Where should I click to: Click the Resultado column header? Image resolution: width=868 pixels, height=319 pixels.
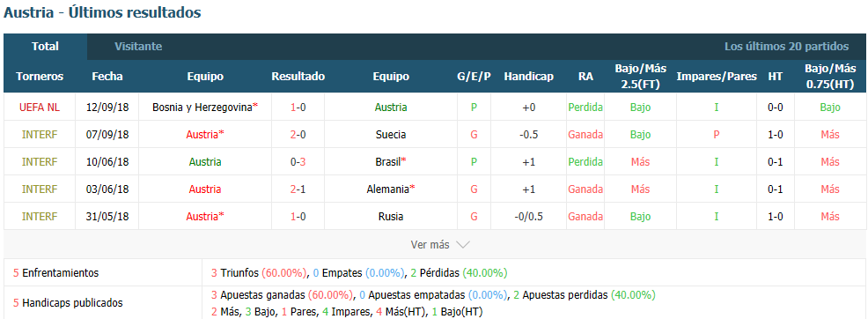click(x=298, y=77)
